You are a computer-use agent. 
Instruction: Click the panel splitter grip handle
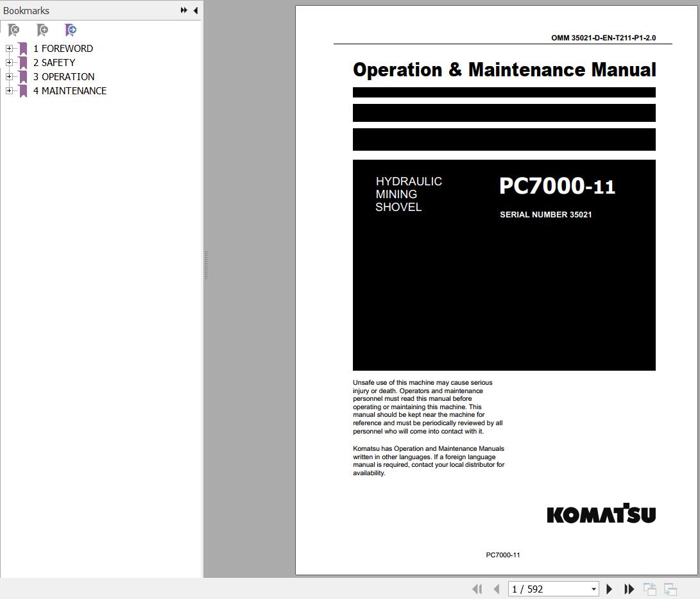click(x=206, y=266)
